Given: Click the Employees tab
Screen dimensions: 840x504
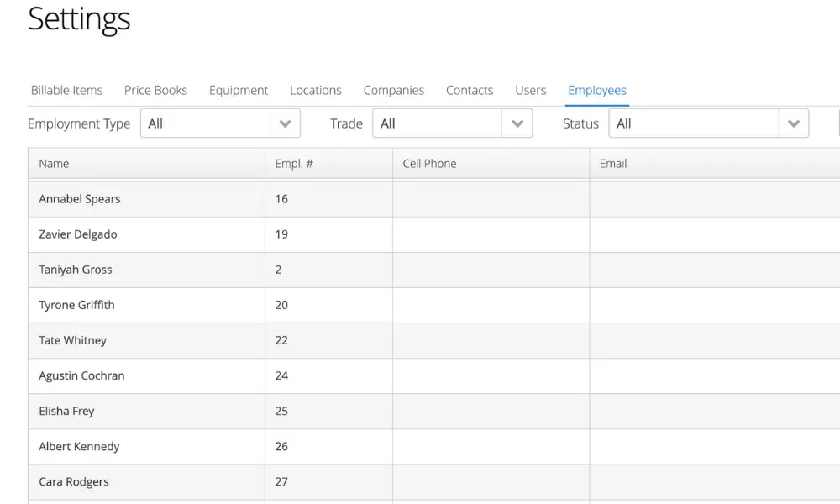Looking at the screenshot, I should (596, 90).
